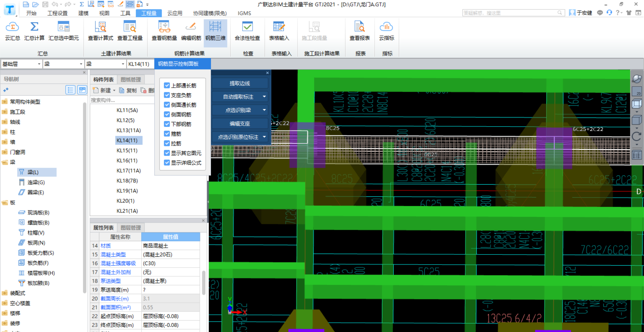Select 现浇板(B) in navigation tree

[x=38, y=212]
